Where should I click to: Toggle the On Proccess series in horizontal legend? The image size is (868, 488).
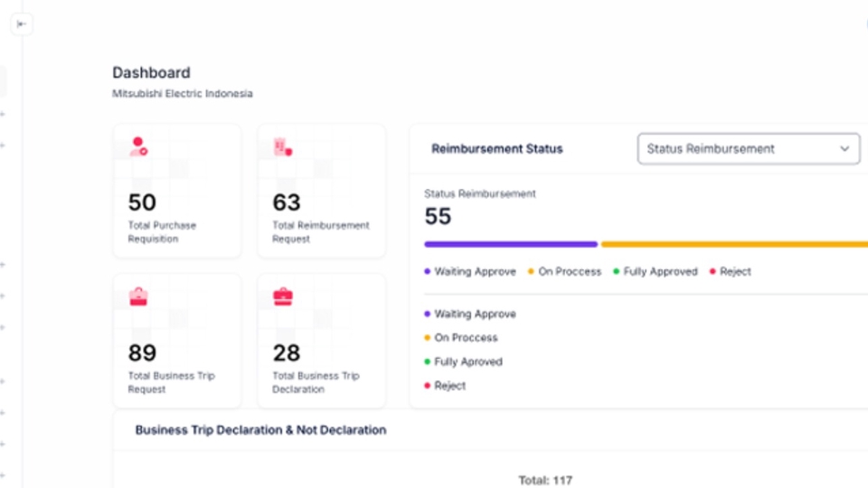[569, 272]
